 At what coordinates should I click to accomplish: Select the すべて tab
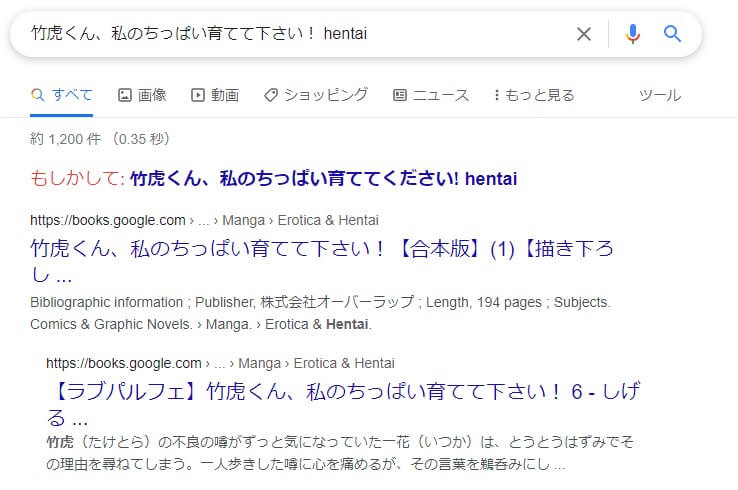pos(62,95)
